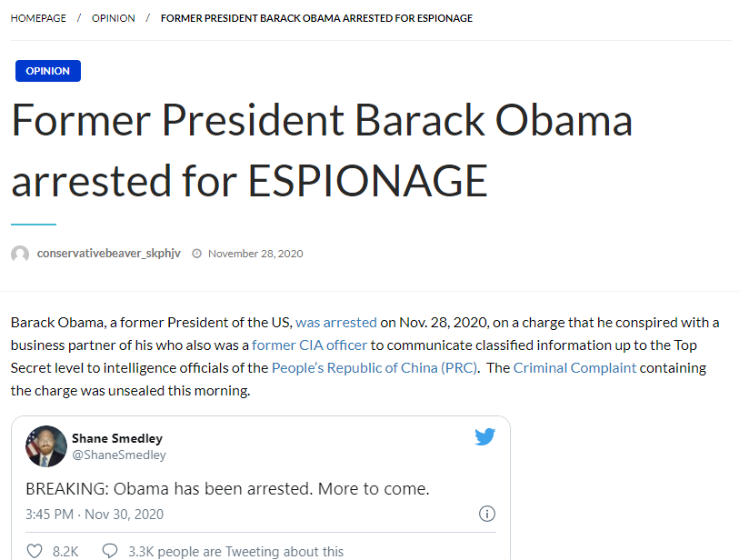
Task: Follow the "was arrested" link
Action: pyautogui.click(x=336, y=323)
